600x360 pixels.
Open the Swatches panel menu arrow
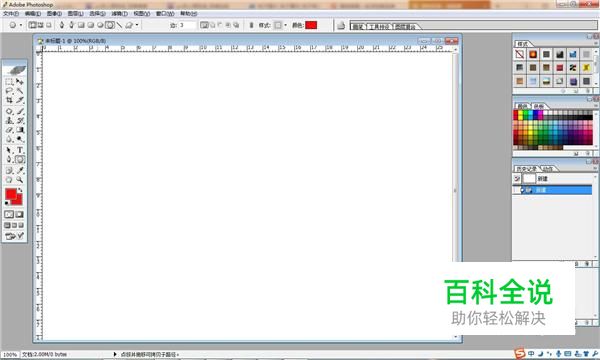click(x=595, y=106)
